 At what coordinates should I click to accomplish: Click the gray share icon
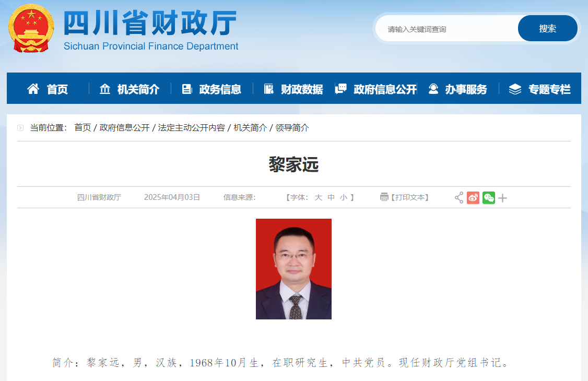(x=459, y=198)
